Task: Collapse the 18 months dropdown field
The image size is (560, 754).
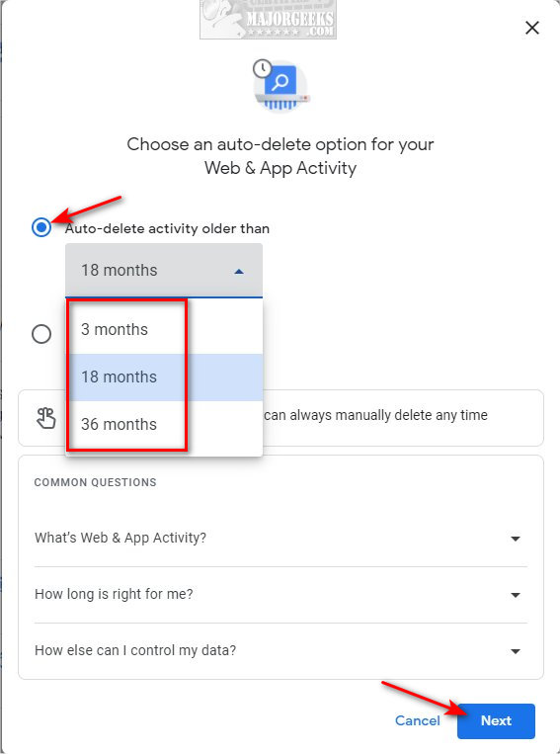Action: [164, 270]
